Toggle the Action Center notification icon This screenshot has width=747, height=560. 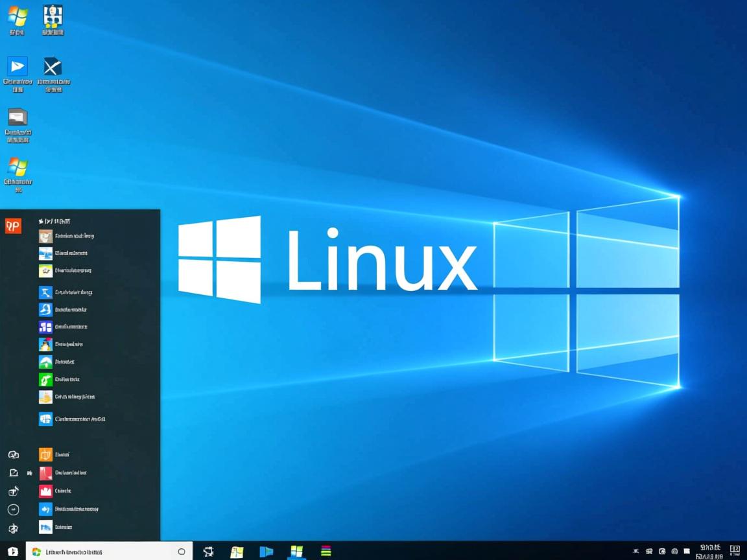pos(733,550)
